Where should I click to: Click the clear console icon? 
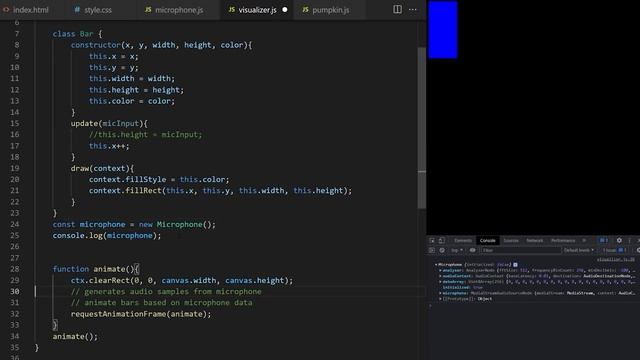point(442,250)
